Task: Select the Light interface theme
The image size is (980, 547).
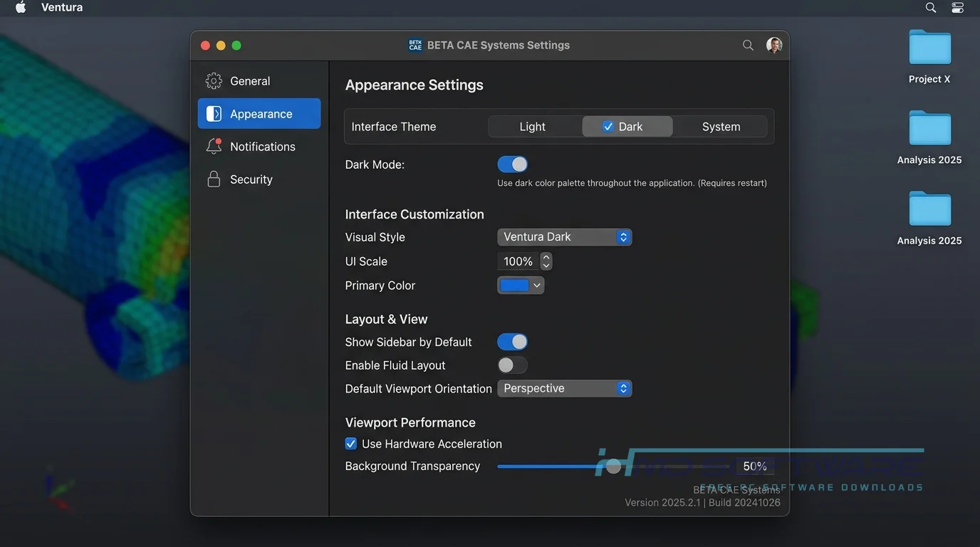Action: click(x=533, y=127)
